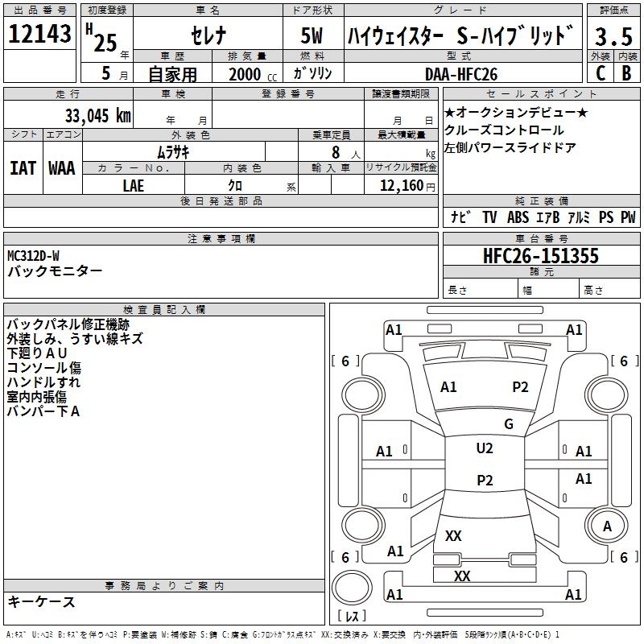Image resolution: width=644 pixels, height=644 pixels.
Task: Select the ABS equipment item
Action: pyautogui.click(x=518, y=217)
